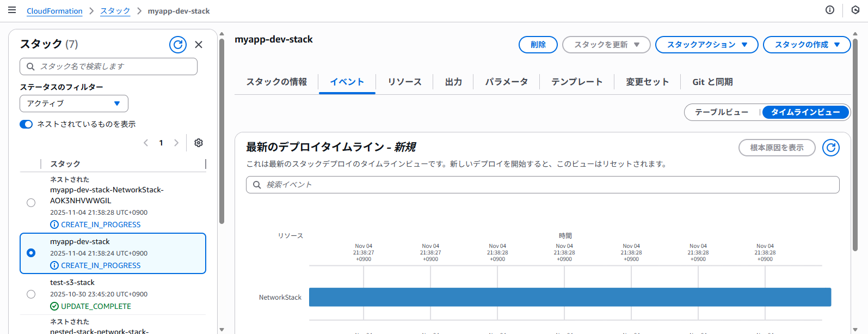Open the スタックの情報 tab
The width and height of the screenshot is (868, 334).
click(276, 82)
